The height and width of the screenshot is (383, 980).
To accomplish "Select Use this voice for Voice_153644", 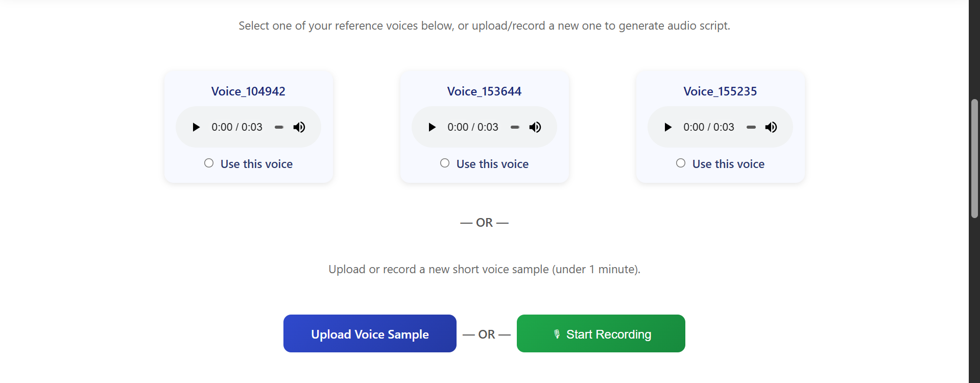I will (444, 163).
